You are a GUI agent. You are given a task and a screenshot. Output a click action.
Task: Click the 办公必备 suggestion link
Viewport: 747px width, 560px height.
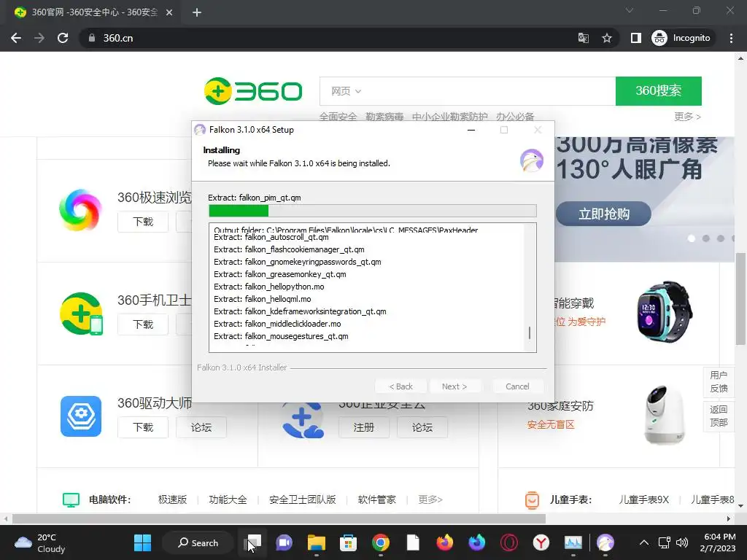(x=515, y=117)
